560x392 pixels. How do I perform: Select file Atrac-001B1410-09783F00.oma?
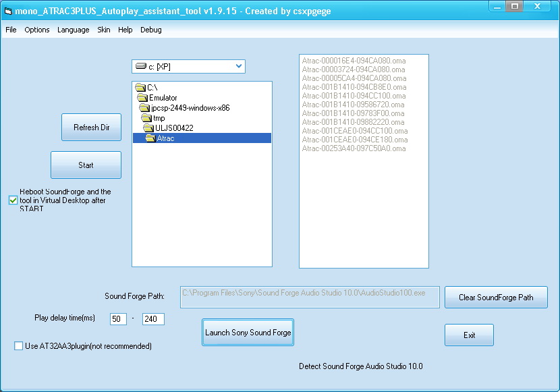pos(354,113)
